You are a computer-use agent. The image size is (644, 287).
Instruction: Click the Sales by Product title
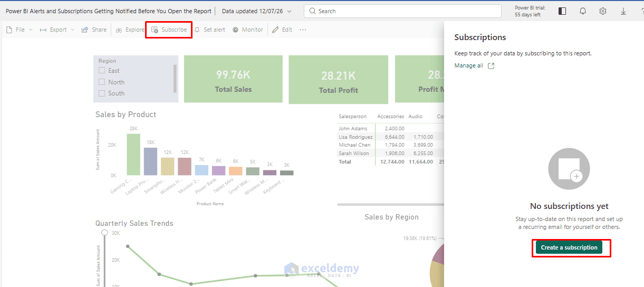[x=126, y=114]
